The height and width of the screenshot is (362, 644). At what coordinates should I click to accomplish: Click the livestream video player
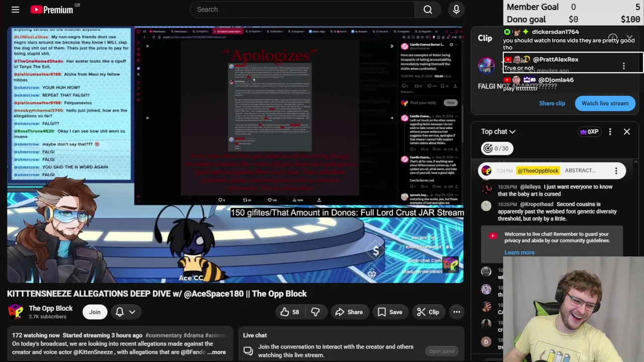235,155
